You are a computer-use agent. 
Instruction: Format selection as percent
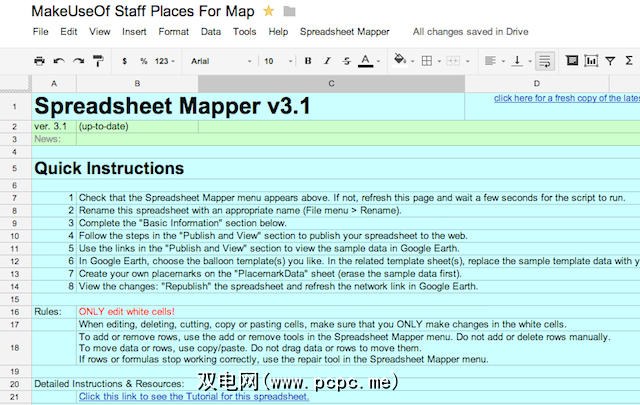point(143,61)
